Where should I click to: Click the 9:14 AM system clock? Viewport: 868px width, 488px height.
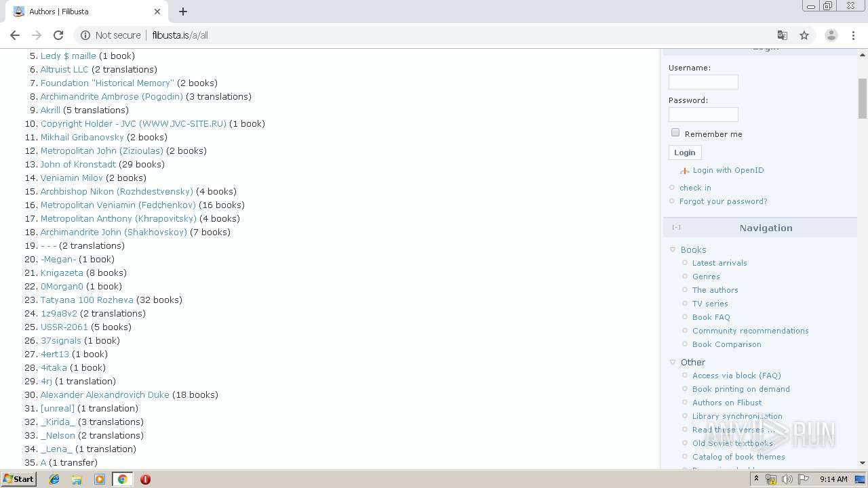coord(833,479)
